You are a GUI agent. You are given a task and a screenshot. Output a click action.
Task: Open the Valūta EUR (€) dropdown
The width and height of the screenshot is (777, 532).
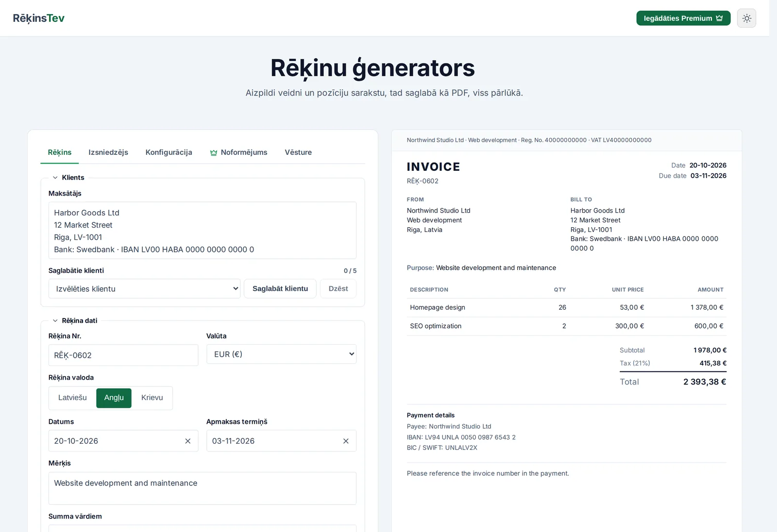281,354
